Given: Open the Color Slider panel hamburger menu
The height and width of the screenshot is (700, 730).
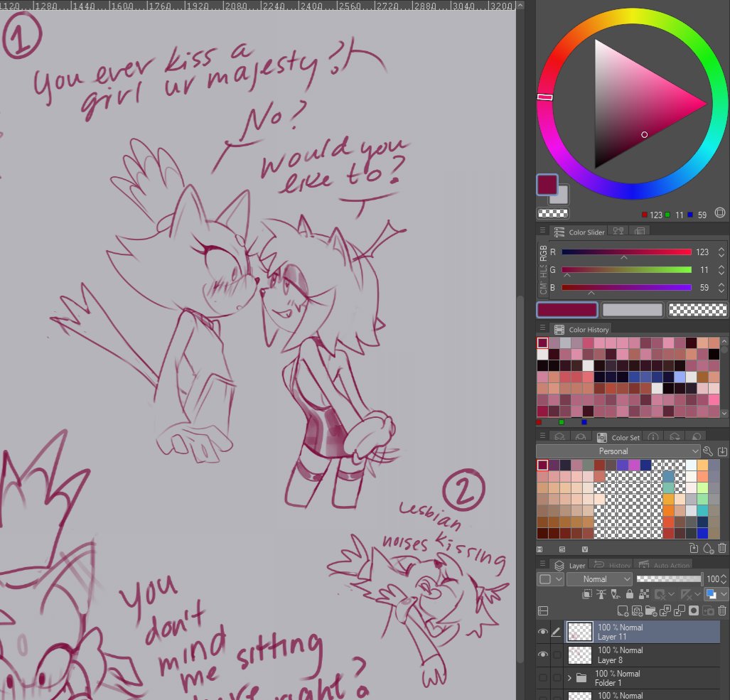Looking at the screenshot, I should tap(542, 230).
